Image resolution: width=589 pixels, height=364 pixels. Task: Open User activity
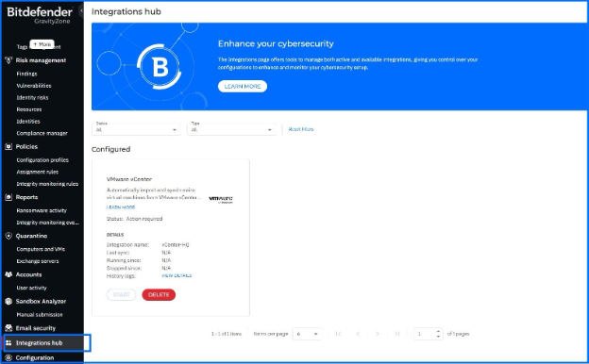(31, 288)
